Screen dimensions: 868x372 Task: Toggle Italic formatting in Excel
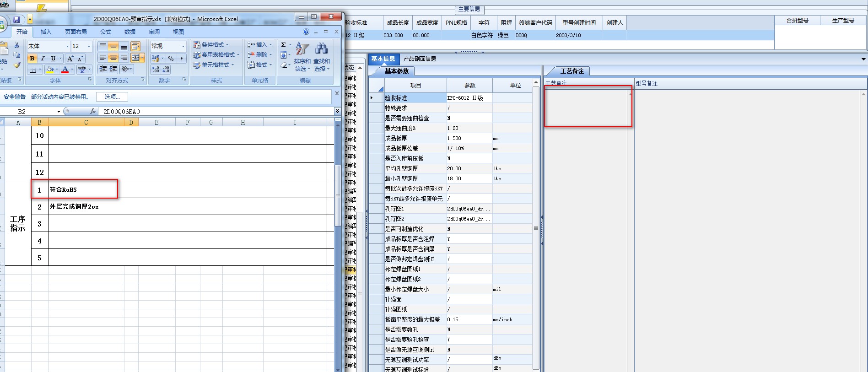coord(43,59)
